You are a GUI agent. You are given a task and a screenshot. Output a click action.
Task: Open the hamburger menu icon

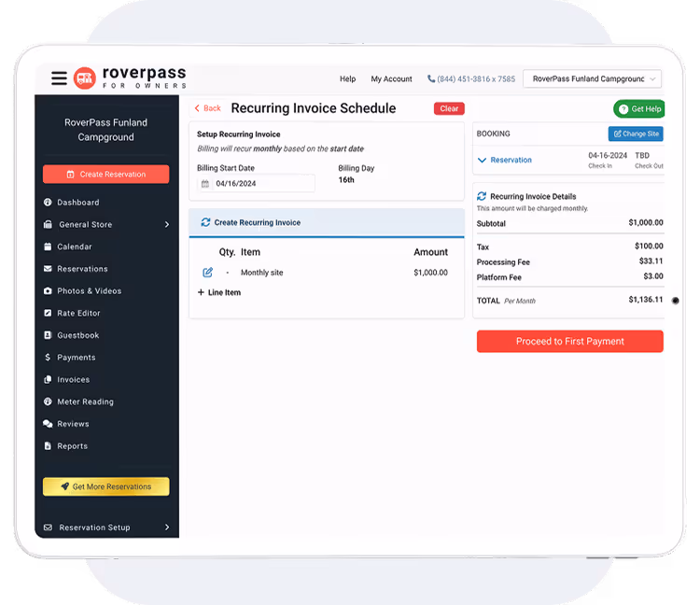pos(59,78)
